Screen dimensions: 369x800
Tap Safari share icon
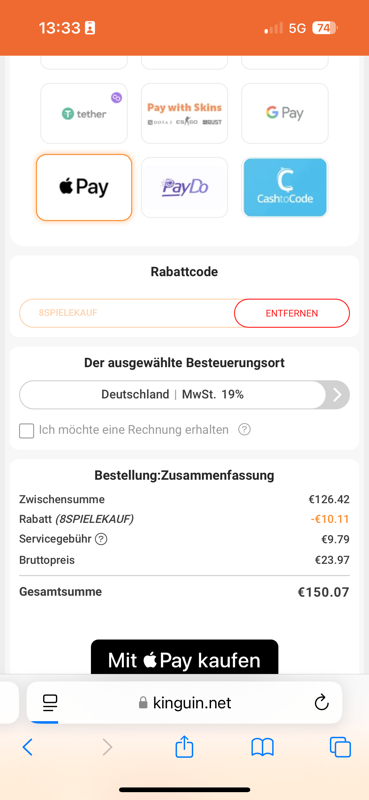tap(184, 747)
